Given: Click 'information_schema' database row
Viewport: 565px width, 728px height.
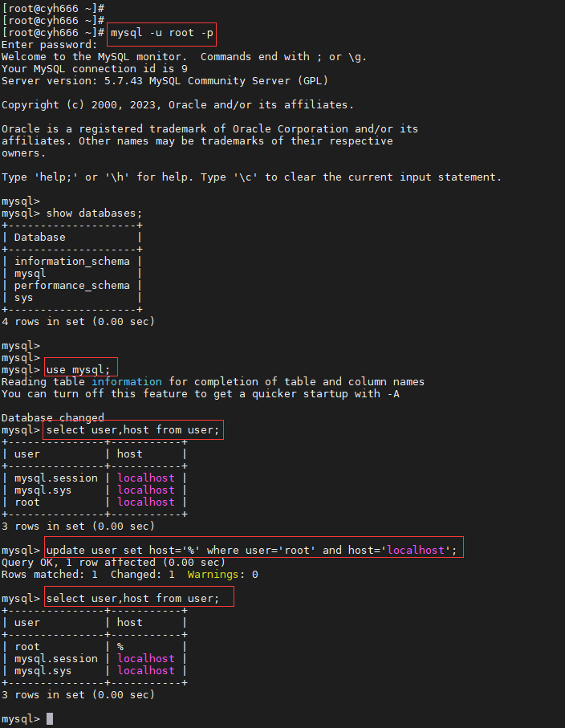Looking at the screenshot, I should pyautogui.click(x=72, y=262).
